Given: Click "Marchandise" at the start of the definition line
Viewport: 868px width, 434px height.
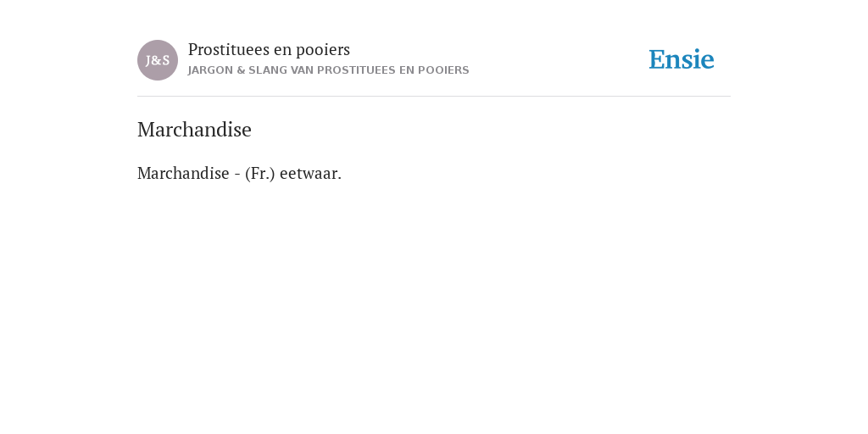Looking at the screenshot, I should point(183,173).
